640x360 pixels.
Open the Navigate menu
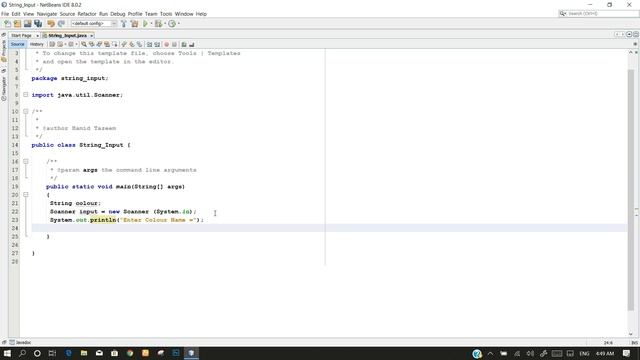click(x=47, y=14)
